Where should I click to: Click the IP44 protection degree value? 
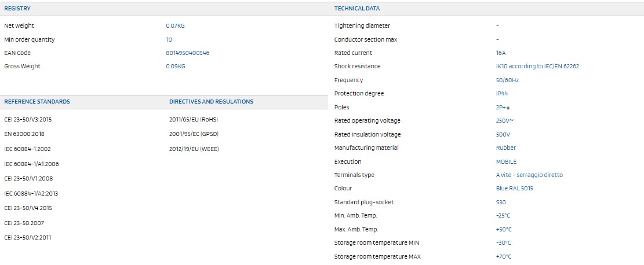pyautogui.click(x=502, y=94)
